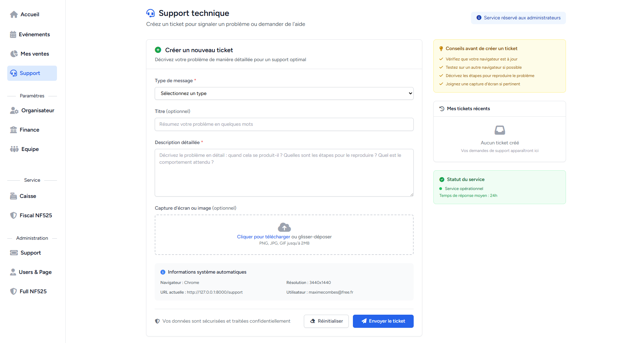The width and height of the screenshot is (644, 343).
Task: Click the Caisse cash register icon
Action: 13,196
